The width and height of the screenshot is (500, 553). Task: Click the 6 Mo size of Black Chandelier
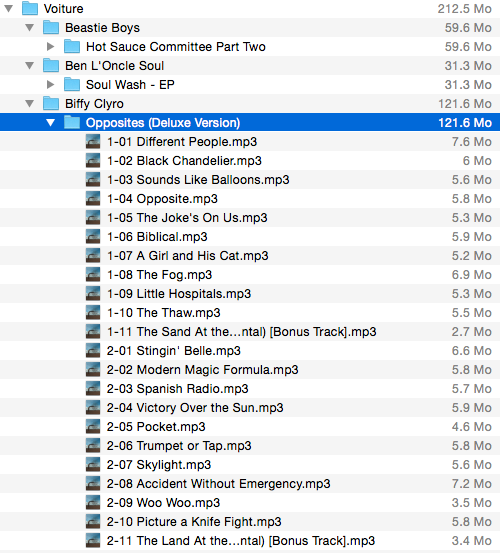[x=477, y=161]
